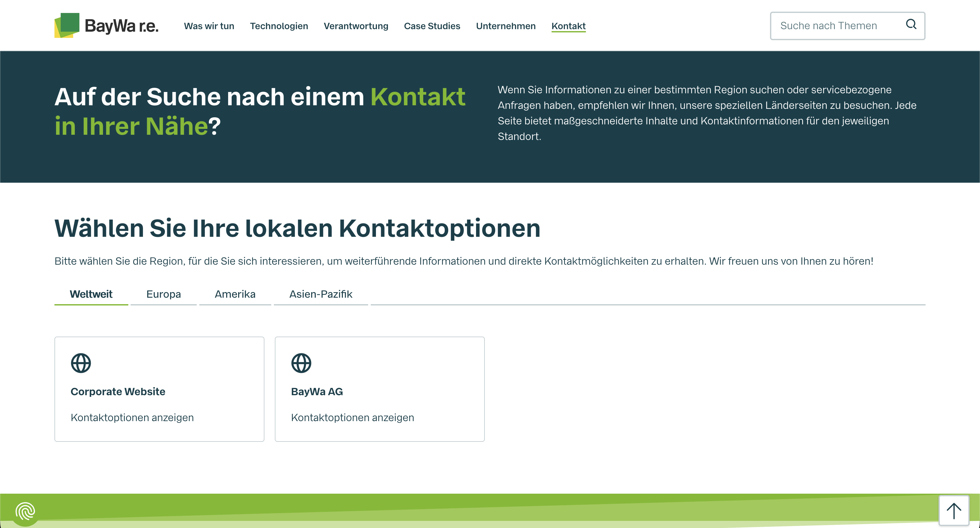
Task: Switch to the Europa tab
Action: (x=164, y=294)
